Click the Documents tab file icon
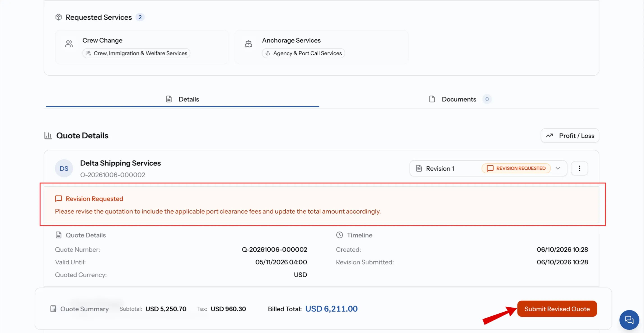Viewport: 644px width, 333px height. [x=432, y=99]
